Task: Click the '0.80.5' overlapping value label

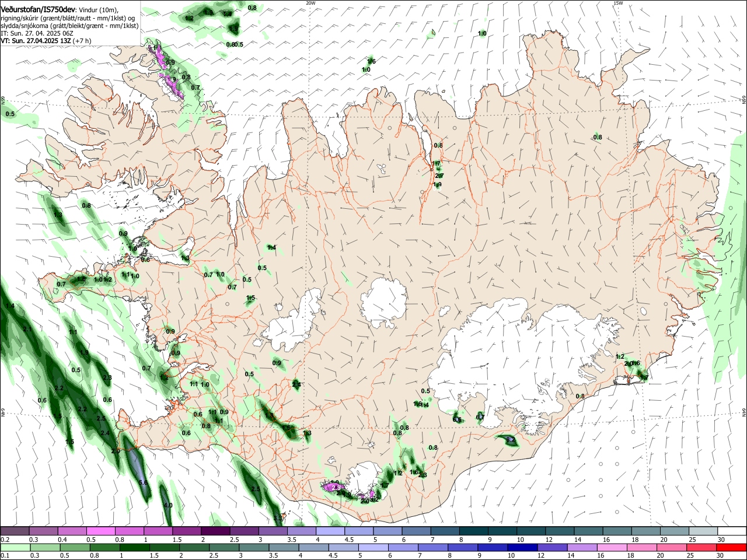Action: click(235, 44)
